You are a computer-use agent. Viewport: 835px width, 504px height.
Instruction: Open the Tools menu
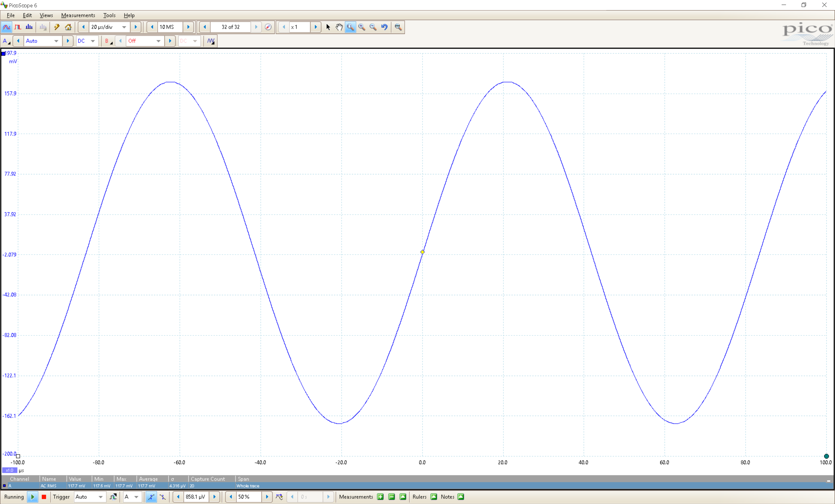coord(109,15)
